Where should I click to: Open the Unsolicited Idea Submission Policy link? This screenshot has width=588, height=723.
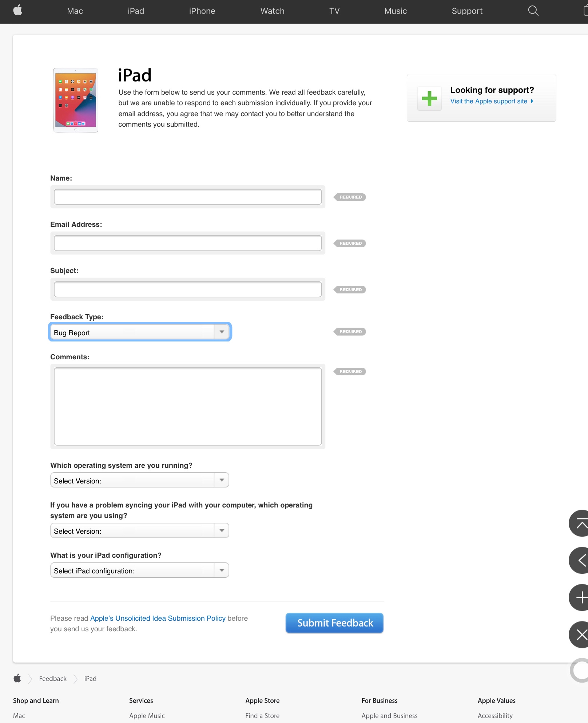158,618
